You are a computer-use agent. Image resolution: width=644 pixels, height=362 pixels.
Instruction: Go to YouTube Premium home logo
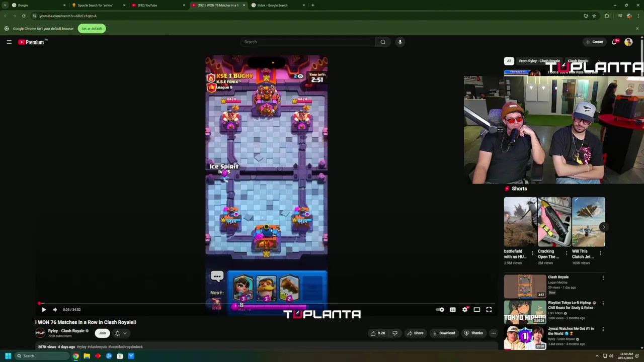(32, 42)
